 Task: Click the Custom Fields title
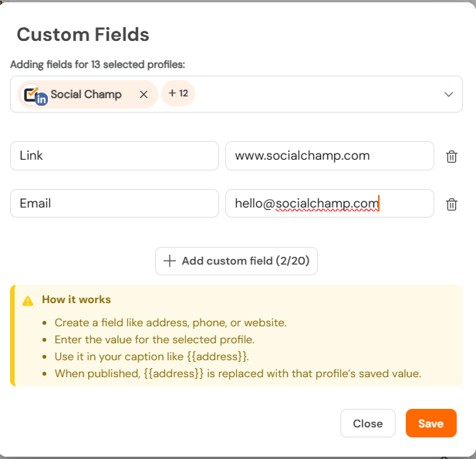click(x=83, y=34)
